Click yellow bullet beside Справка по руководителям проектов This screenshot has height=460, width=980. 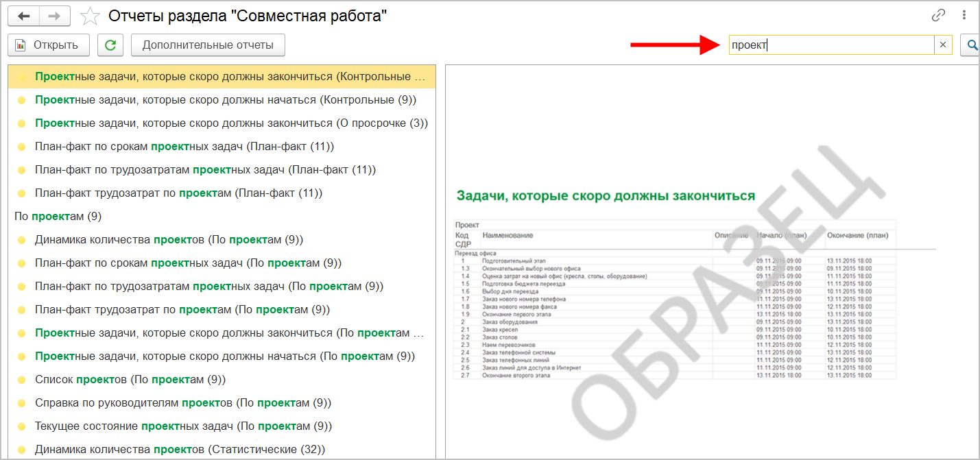pos(21,403)
